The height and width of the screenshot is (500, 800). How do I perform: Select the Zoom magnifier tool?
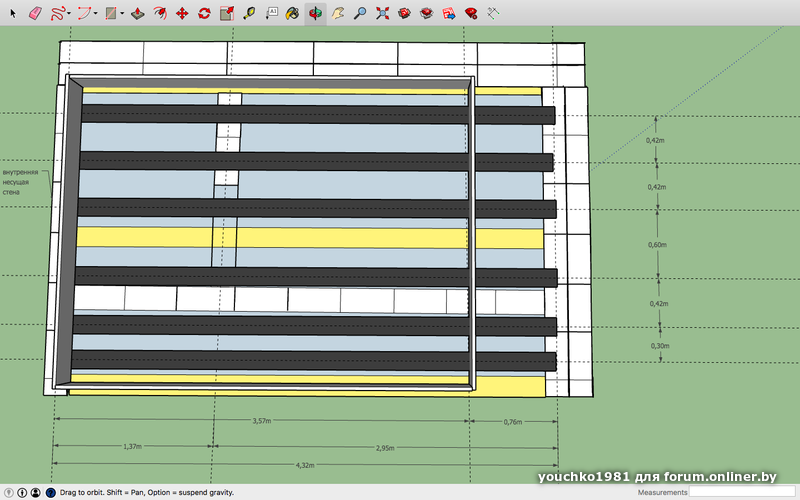pos(360,14)
